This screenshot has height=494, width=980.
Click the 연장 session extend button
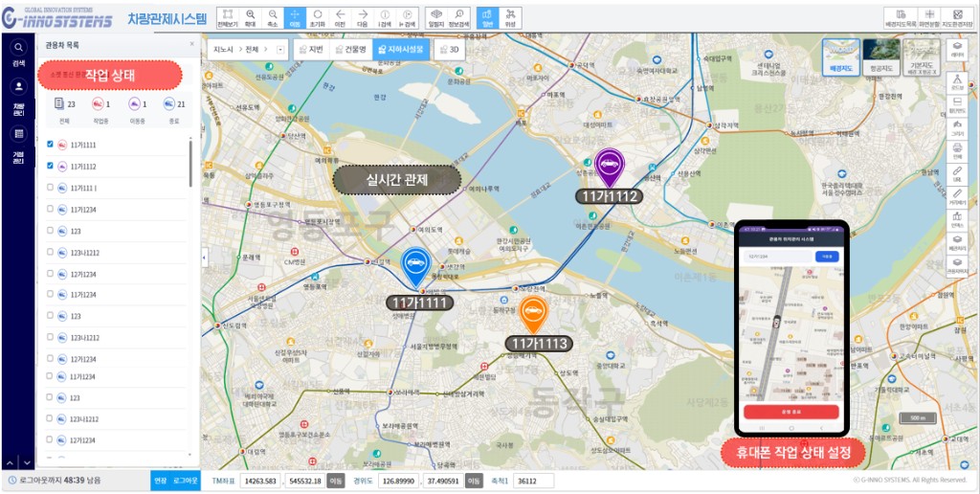click(160, 480)
